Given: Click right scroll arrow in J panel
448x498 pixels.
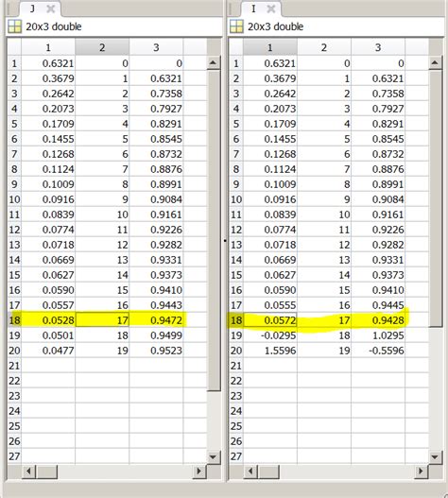Looking at the screenshot, I should click(199, 471).
